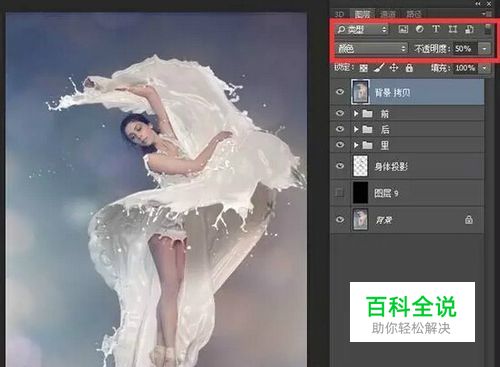500x367 pixels.
Task: Hide the 前 layer group
Action: pyautogui.click(x=340, y=113)
